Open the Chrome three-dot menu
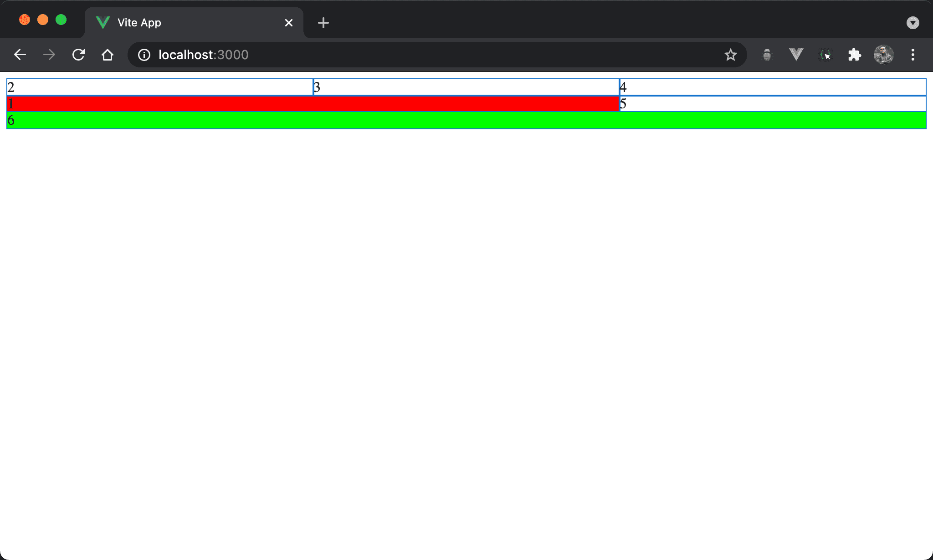This screenshot has width=933, height=560. tap(912, 55)
